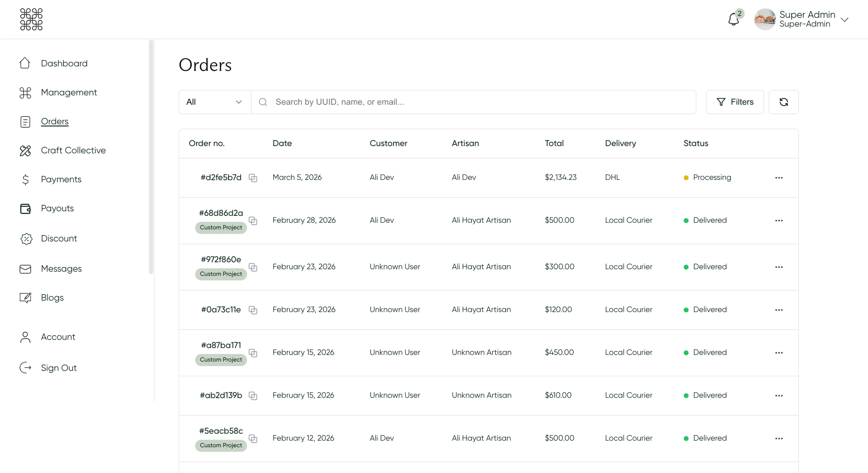Click the Blogs edit icon

point(25,298)
